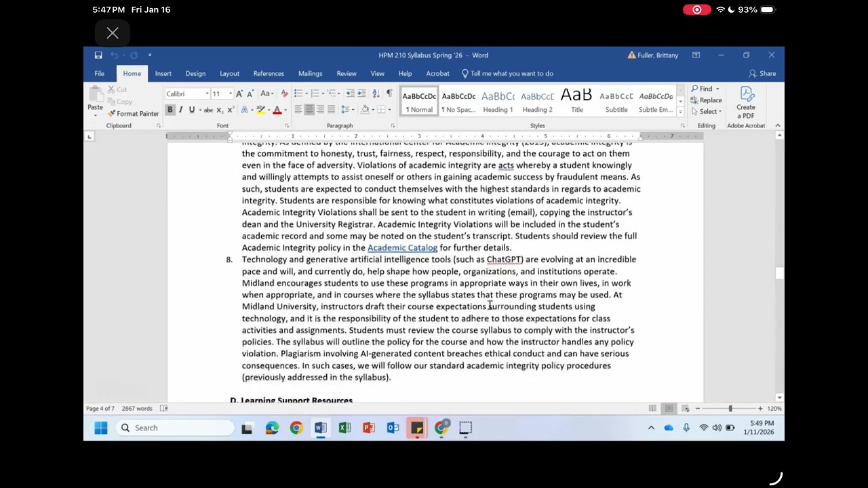The height and width of the screenshot is (488, 868).
Task: Switch to Web Layout view
Action: pyautogui.click(x=685, y=408)
